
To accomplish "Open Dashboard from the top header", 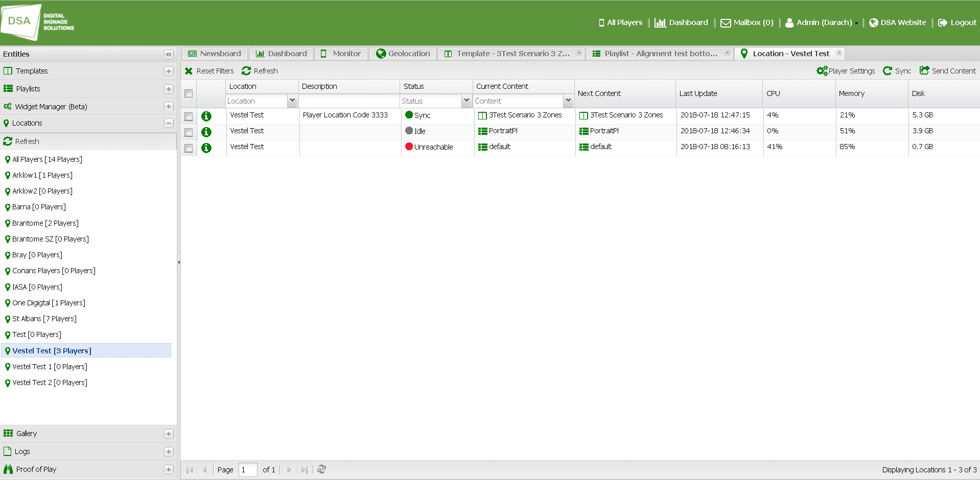I will 682,22.
